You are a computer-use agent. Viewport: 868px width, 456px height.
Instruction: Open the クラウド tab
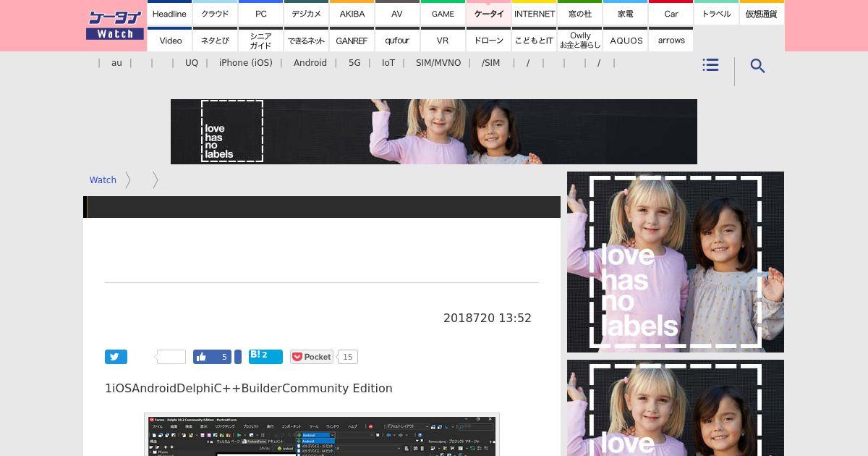coord(215,13)
